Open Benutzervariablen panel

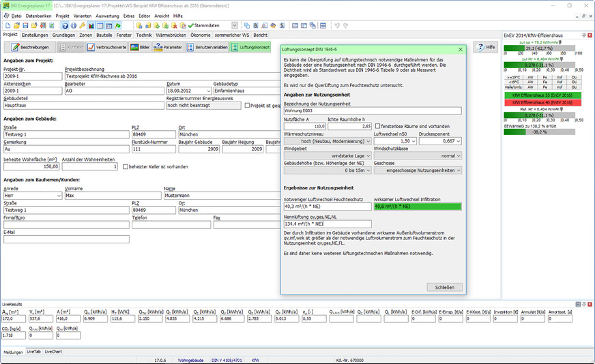tap(207, 48)
